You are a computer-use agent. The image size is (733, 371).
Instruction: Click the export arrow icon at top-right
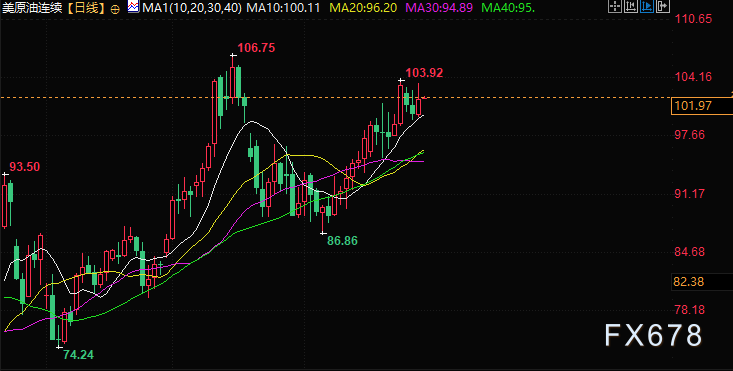(663, 6)
